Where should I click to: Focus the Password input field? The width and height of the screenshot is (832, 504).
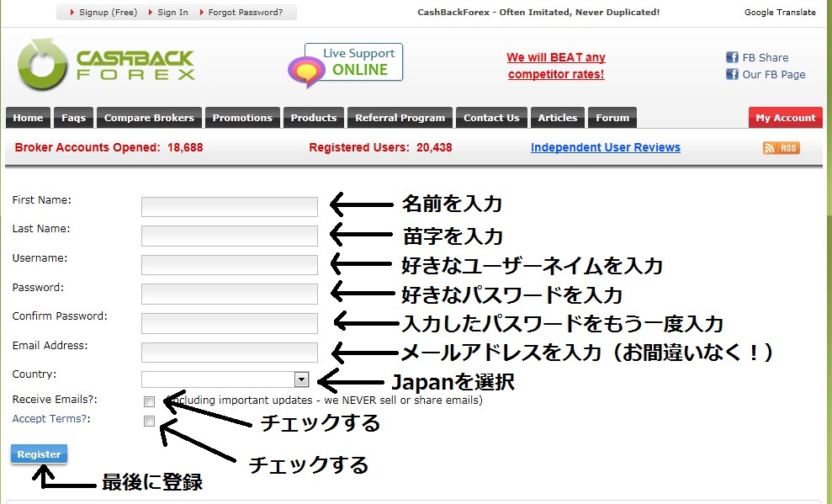click(x=229, y=294)
